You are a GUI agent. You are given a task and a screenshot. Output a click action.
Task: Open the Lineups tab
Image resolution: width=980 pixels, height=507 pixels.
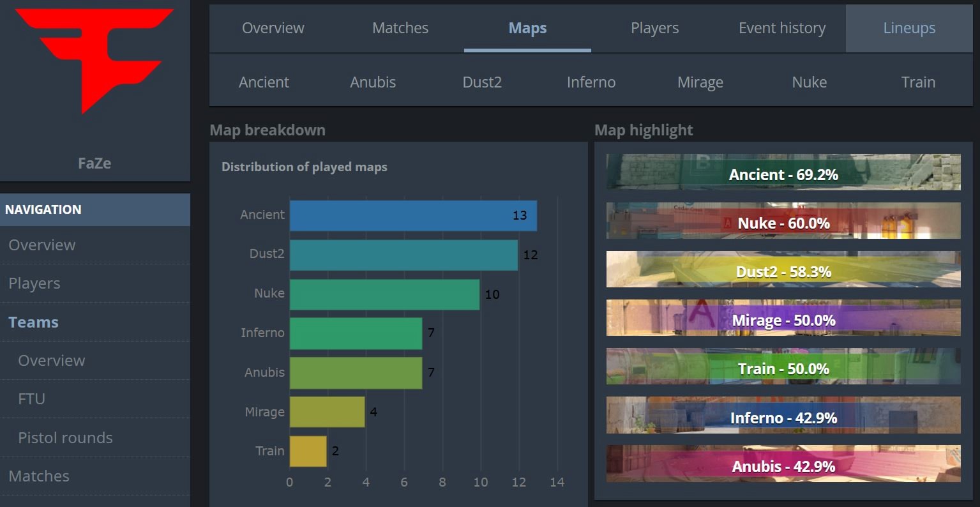click(909, 28)
